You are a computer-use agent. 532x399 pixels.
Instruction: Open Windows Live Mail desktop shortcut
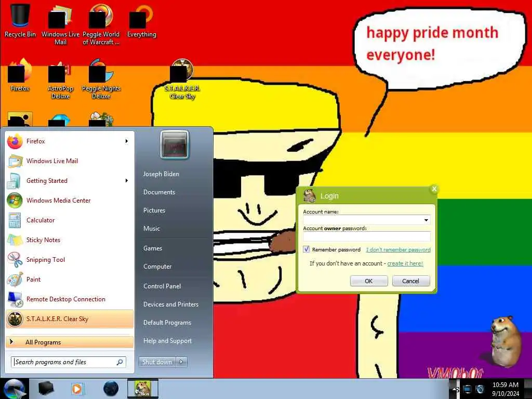point(60,24)
